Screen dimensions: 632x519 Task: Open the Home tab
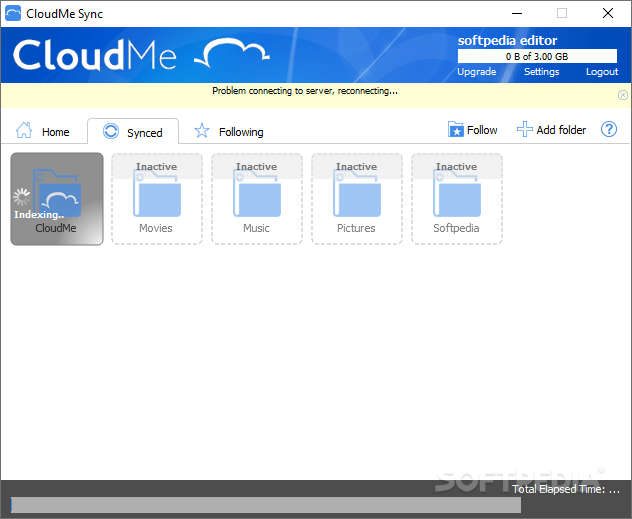click(42, 131)
